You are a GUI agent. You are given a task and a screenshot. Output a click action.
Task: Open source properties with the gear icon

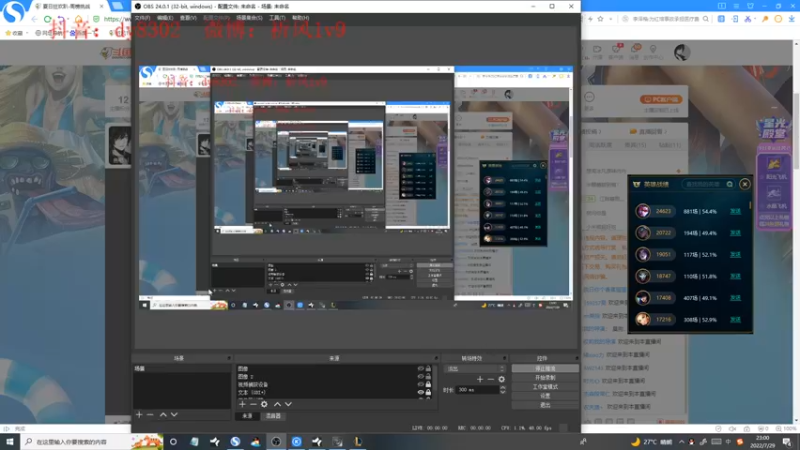tap(264, 404)
